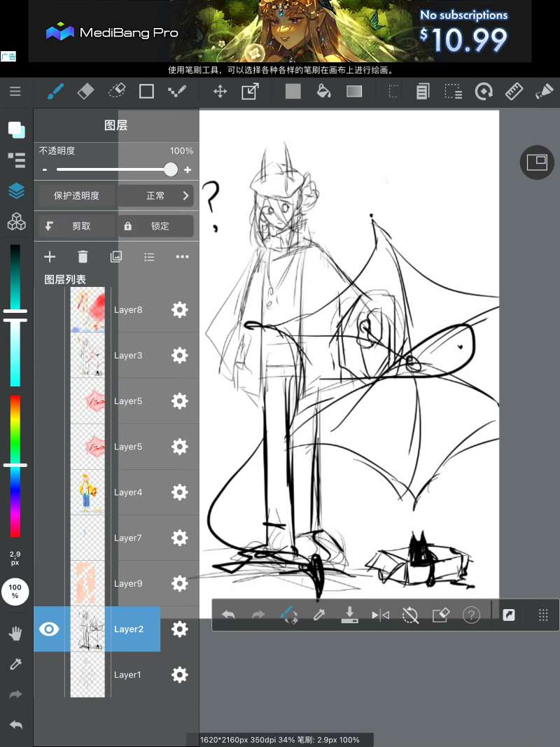Toggle brush/eraser switch in bottom toolbar
The width and height of the screenshot is (560, 747).
tap(288, 615)
